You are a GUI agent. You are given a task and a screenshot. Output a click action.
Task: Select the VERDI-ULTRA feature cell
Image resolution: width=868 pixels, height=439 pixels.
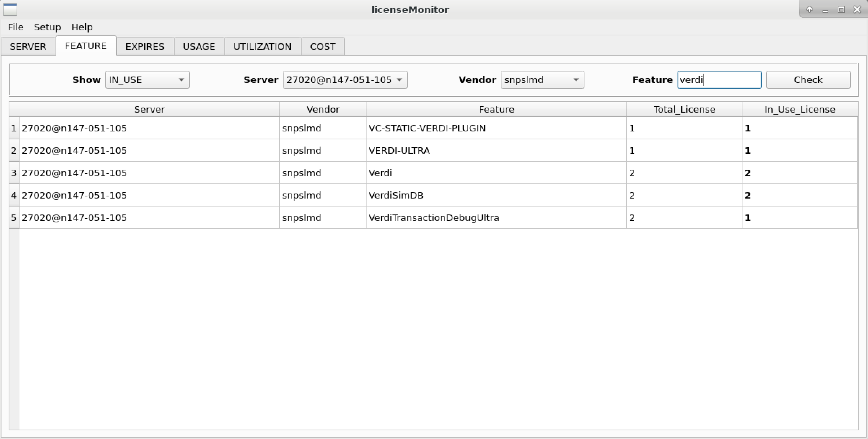coord(496,151)
